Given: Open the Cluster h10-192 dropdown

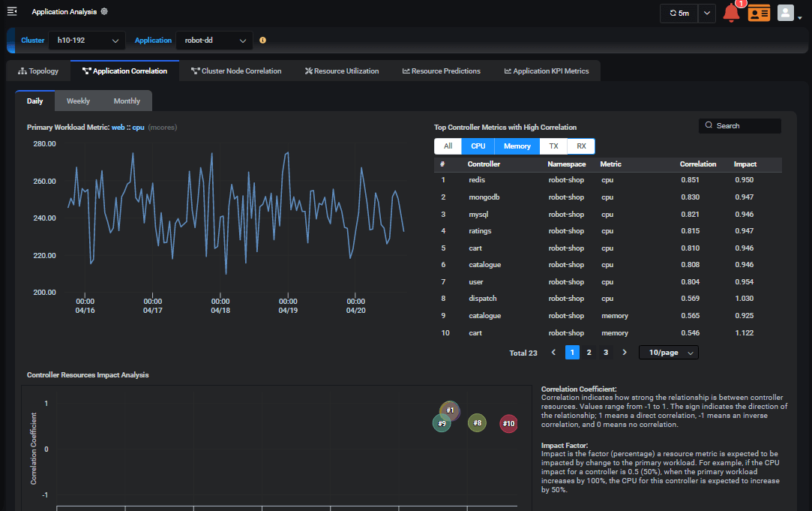Looking at the screenshot, I should tap(87, 41).
